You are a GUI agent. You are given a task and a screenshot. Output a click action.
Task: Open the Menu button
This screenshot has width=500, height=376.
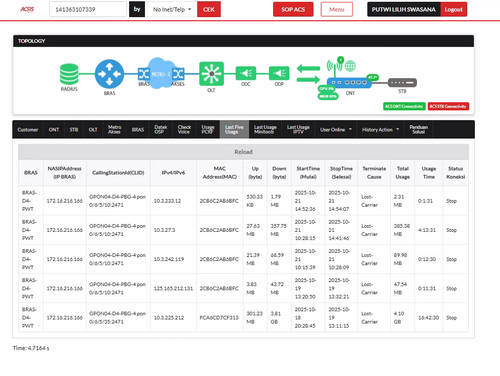(337, 9)
